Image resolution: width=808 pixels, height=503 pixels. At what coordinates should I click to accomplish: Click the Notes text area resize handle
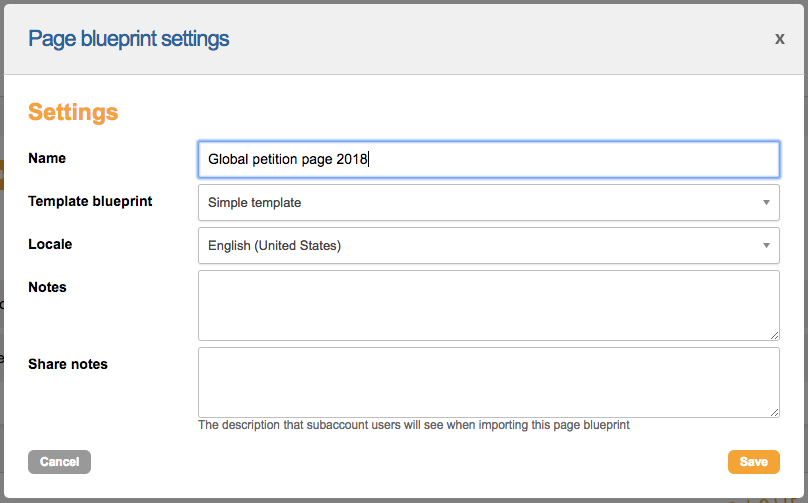[774, 335]
